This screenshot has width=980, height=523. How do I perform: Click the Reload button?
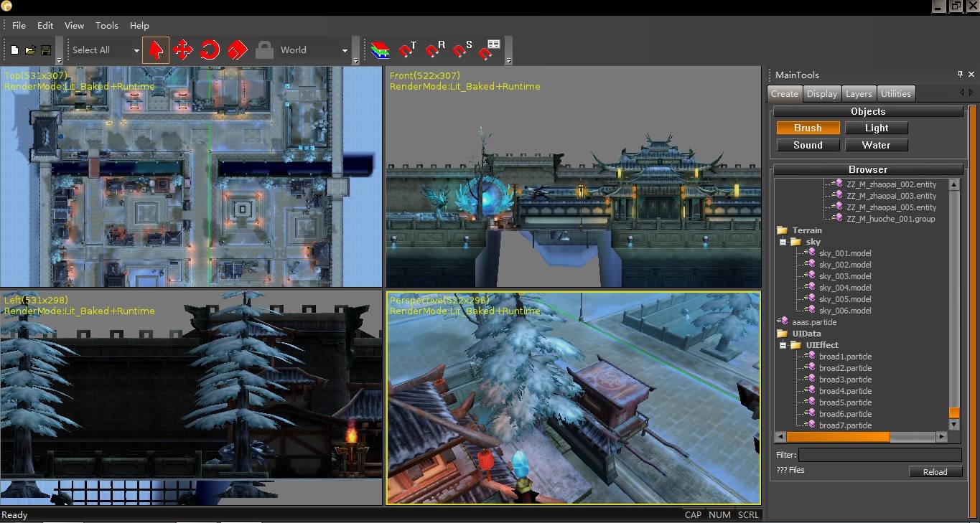pyautogui.click(x=935, y=471)
